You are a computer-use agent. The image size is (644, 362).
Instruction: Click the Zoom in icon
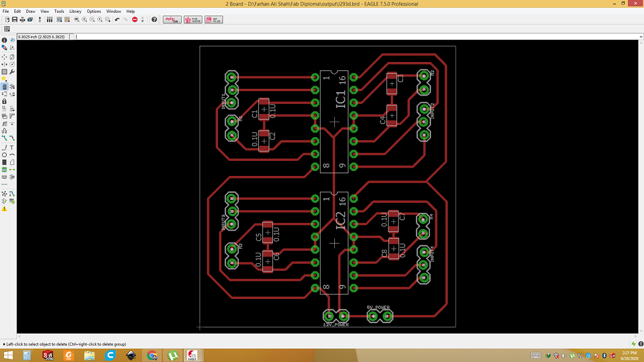pyautogui.click(x=84, y=20)
